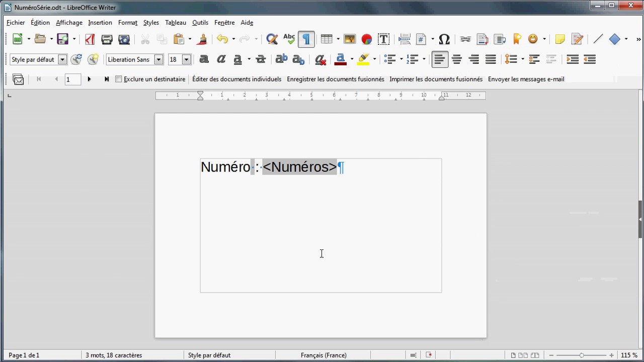Insert an image

point(350,39)
